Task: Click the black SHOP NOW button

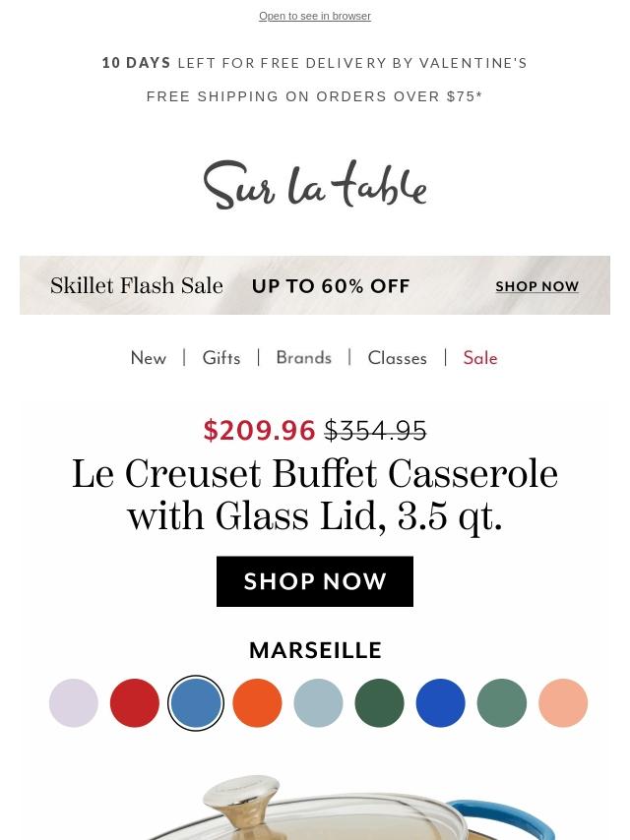Action: click(x=315, y=581)
